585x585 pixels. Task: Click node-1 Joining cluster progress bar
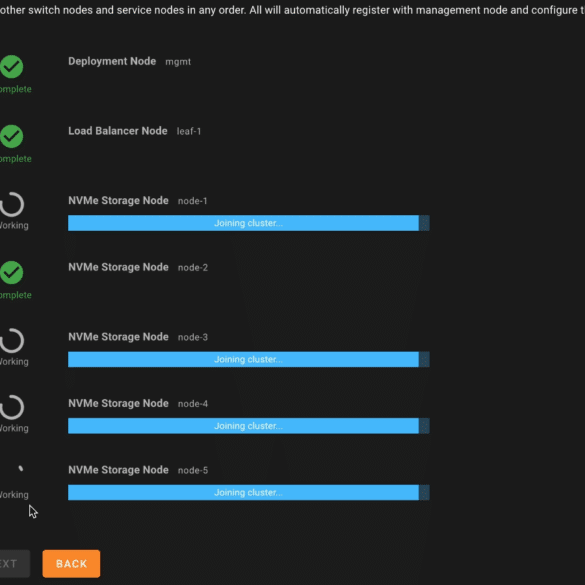coord(248,223)
